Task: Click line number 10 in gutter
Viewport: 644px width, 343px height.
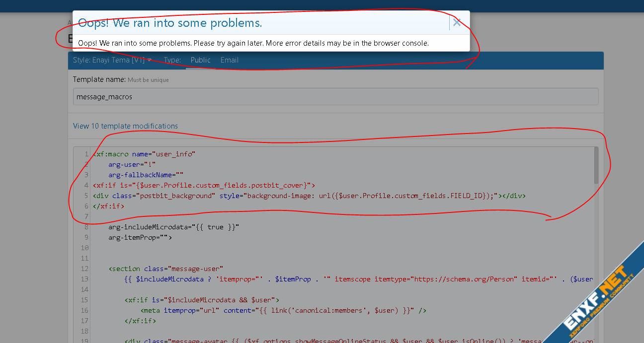Action: click(x=84, y=248)
